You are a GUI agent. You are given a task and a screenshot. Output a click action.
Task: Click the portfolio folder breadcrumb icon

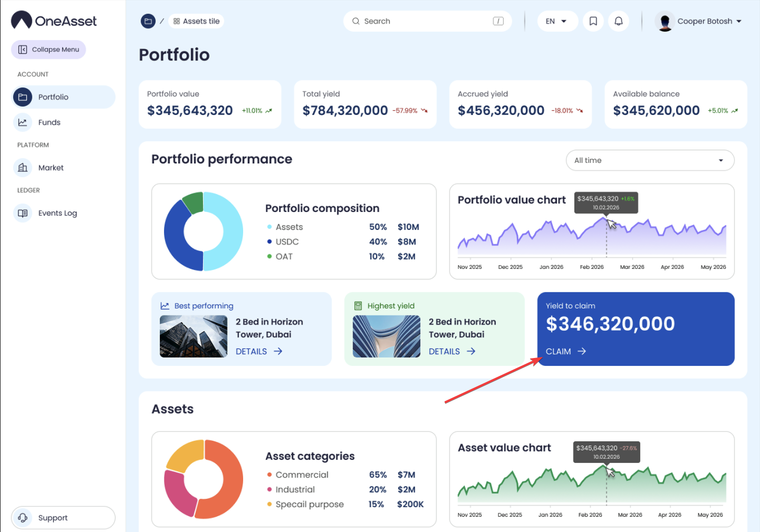(x=148, y=21)
